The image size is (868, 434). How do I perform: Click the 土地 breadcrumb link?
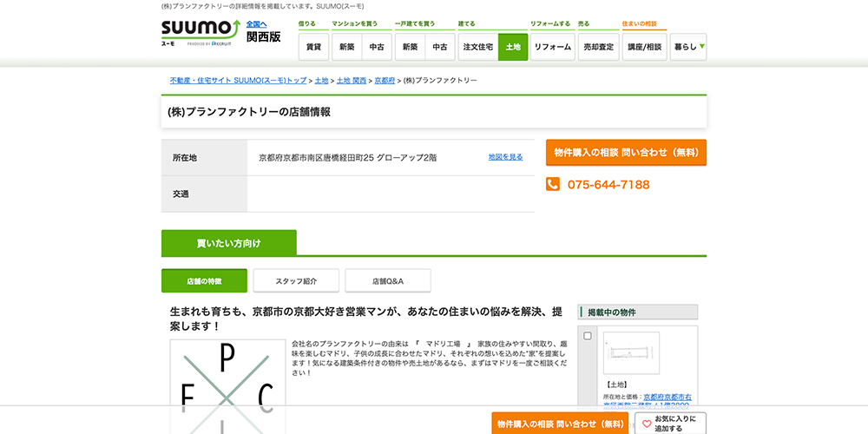pos(321,80)
